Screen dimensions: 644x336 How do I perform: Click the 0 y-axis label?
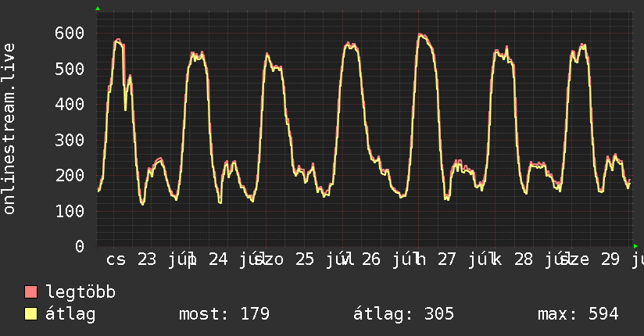80,246
